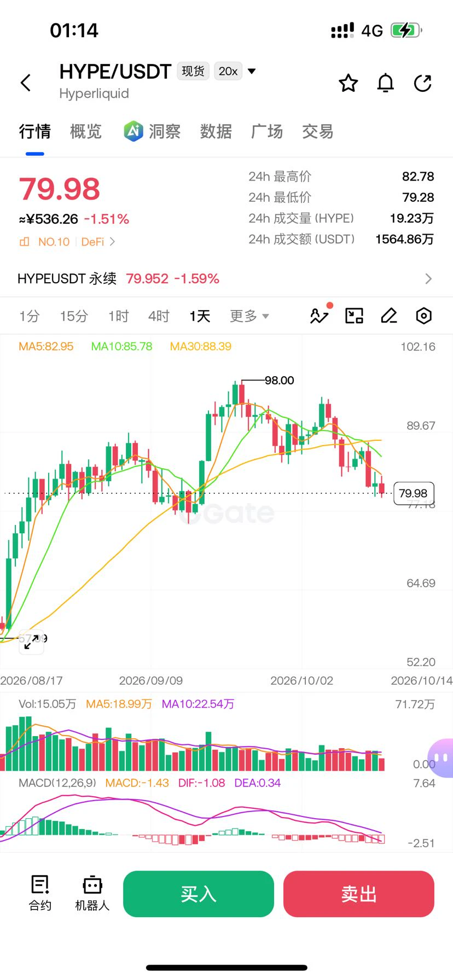Screen dimensions: 453x980
Task: Open price alert bell icon
Action: pyautogui.click(x=386, y=83)
